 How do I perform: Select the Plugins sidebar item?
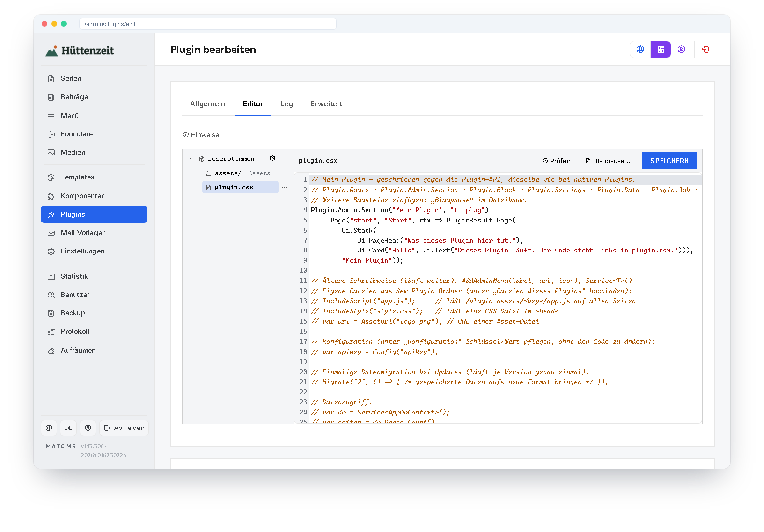pos(94,214)
